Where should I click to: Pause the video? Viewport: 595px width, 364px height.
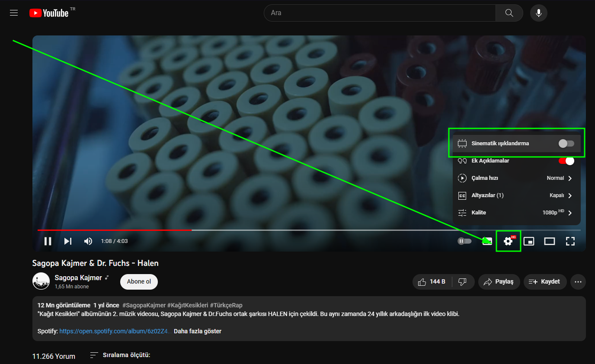[48, 241]
